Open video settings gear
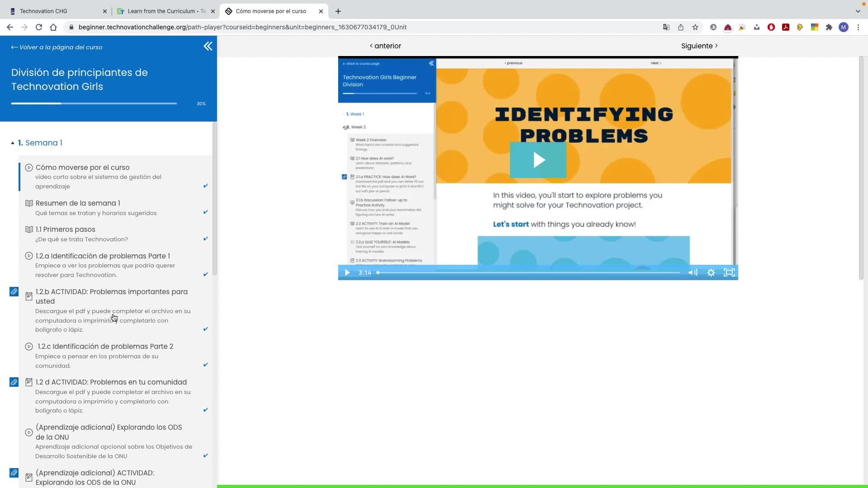Viewport: 868px width, 488px height. click(711, 272)
